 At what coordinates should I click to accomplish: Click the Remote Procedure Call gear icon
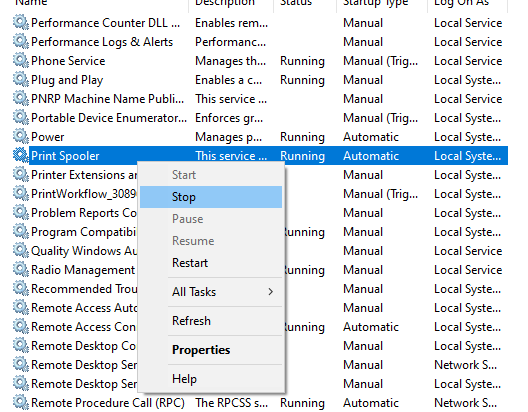tap(21, 403)
